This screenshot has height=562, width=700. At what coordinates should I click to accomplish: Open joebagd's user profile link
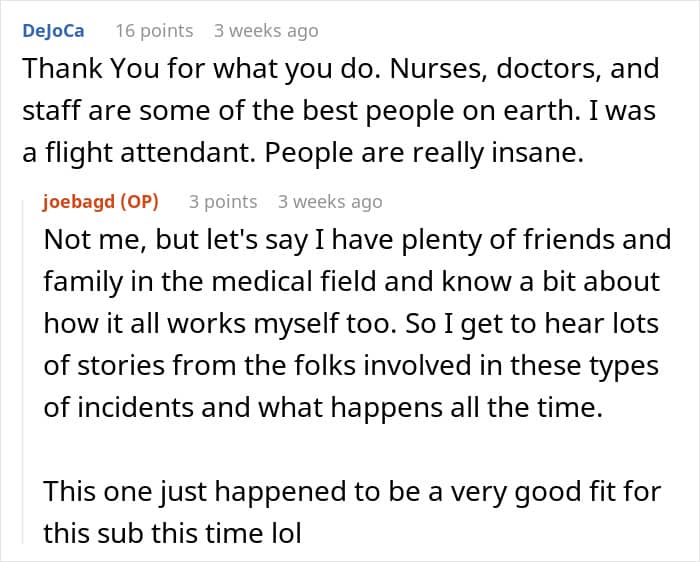coord(80,201)
